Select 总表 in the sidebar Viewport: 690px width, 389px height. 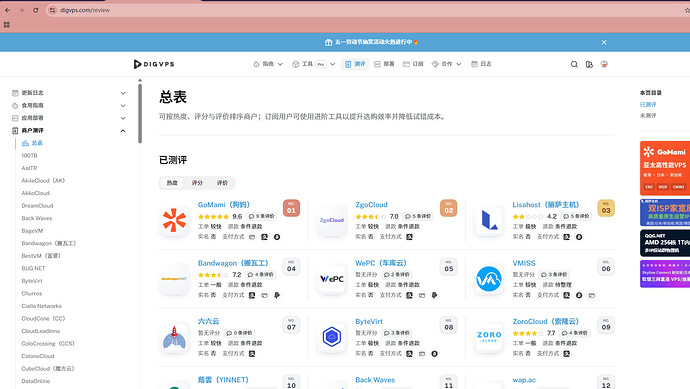pyautogui.click(x=37, y=143)
